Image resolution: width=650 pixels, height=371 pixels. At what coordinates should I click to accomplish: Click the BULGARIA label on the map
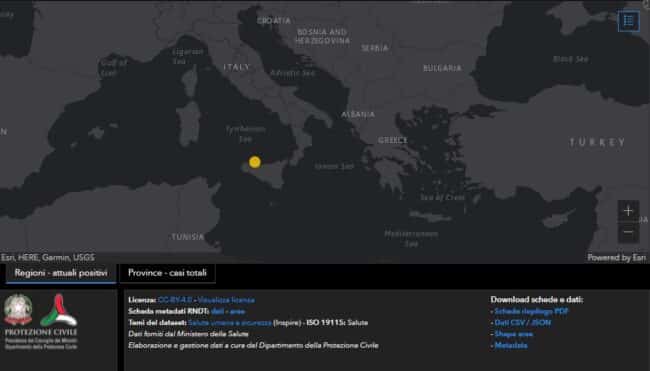442,68
